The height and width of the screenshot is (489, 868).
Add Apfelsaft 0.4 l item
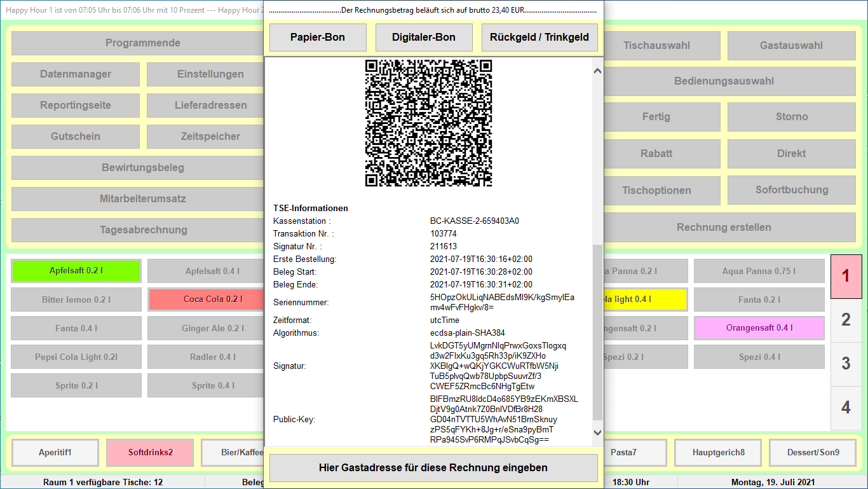(x=205, y=272)
